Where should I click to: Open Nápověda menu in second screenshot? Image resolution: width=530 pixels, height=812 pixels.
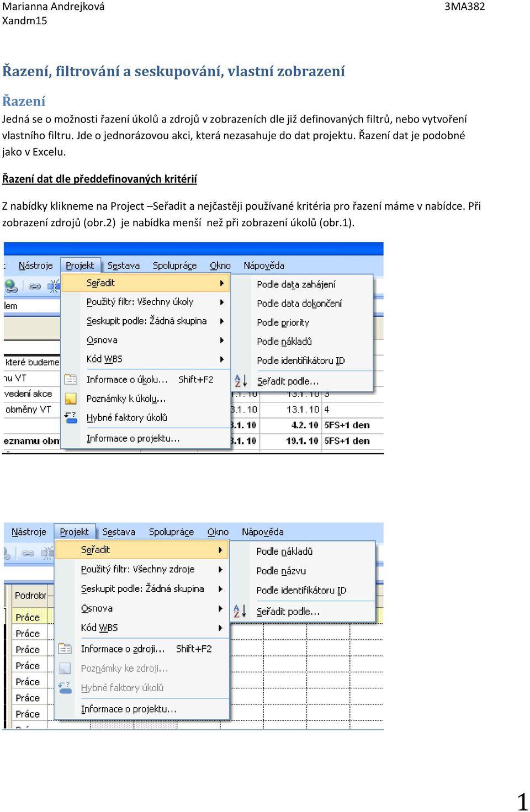pyautogui.click(x=263, y=532)
